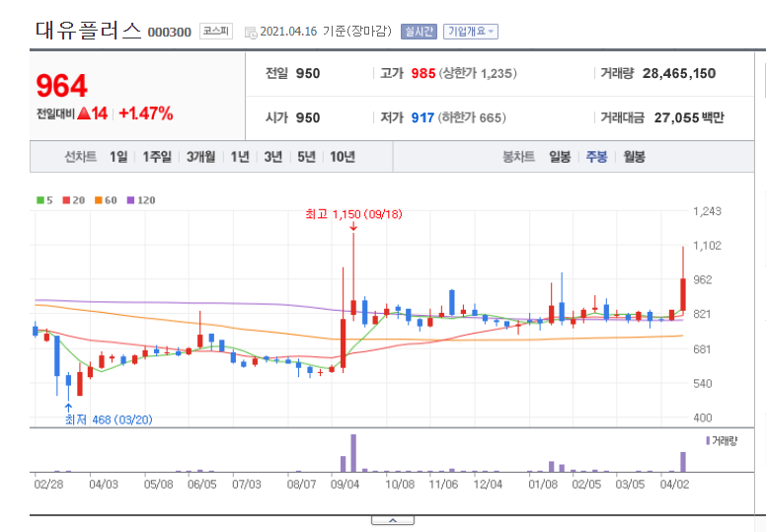The height and width of the screenshot is (532, 766).
Task: Click the green 5-day moving average swatch
Action: [40, 200]
